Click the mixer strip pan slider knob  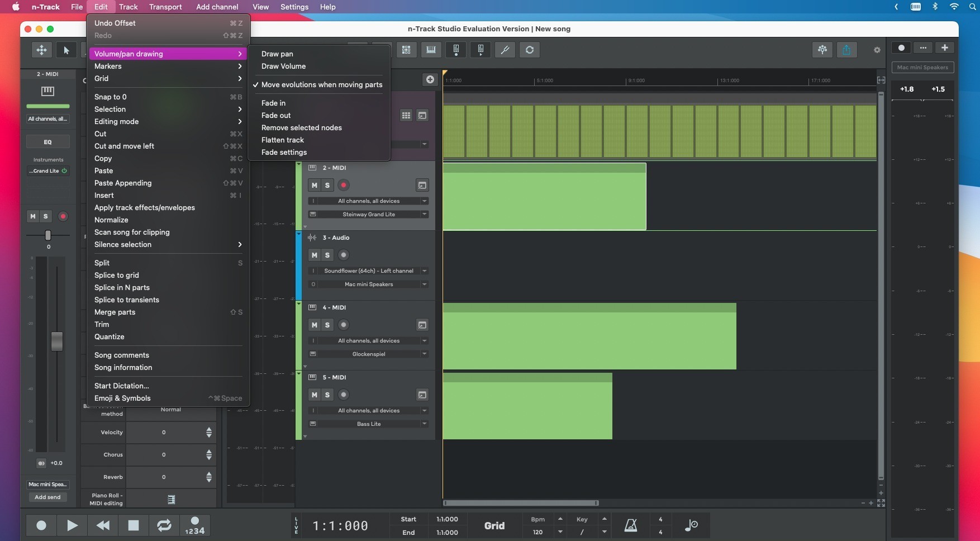point(48,235)
